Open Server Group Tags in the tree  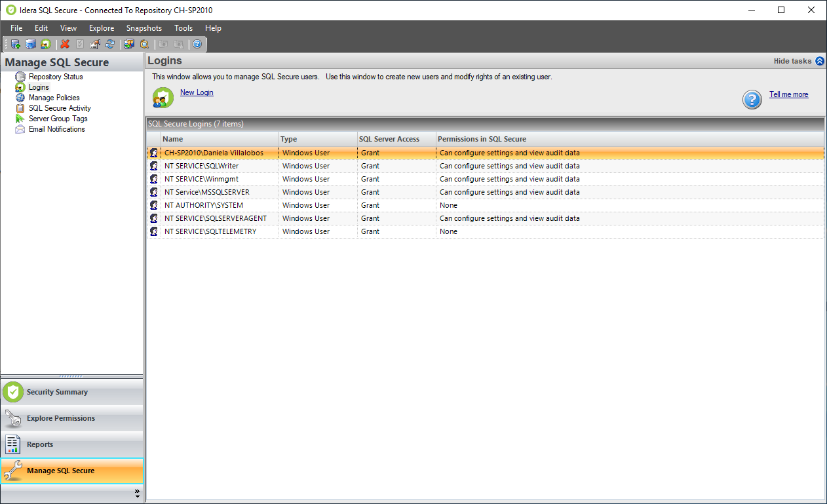point(58,119)
